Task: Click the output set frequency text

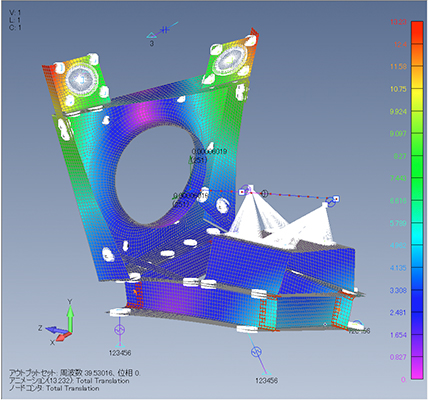Action: pos(75,373)
